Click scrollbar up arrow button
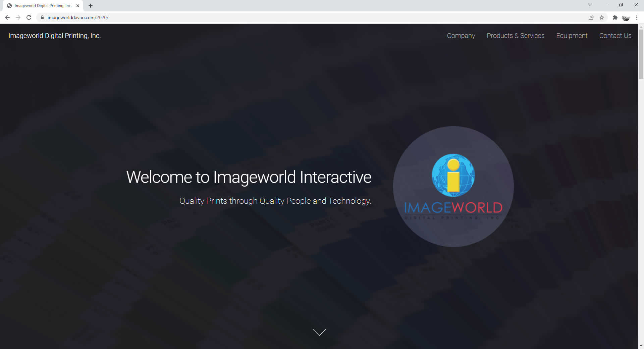The height and width of the screenshot is (349, 644). (x=641, y=26)
